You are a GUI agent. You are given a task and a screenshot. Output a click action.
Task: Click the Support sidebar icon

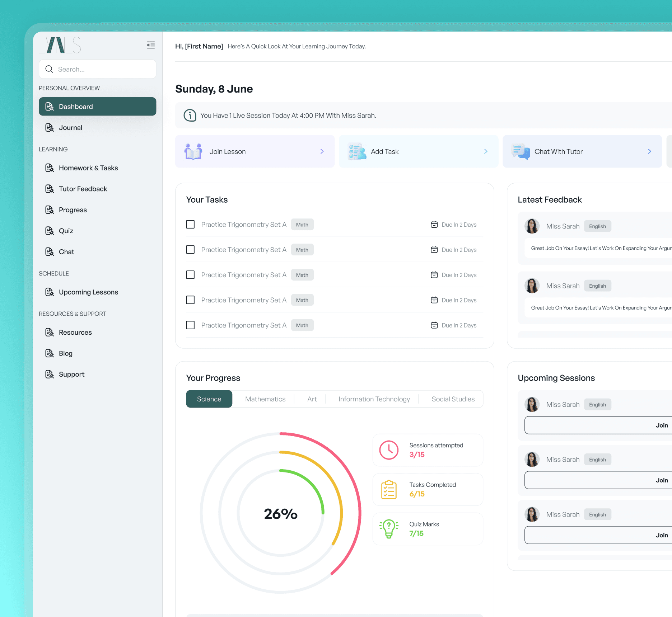click(x=50, y=375)
